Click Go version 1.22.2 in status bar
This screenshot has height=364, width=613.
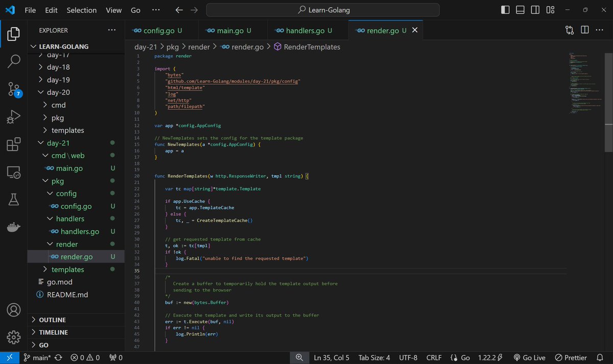tap(490, 357)
